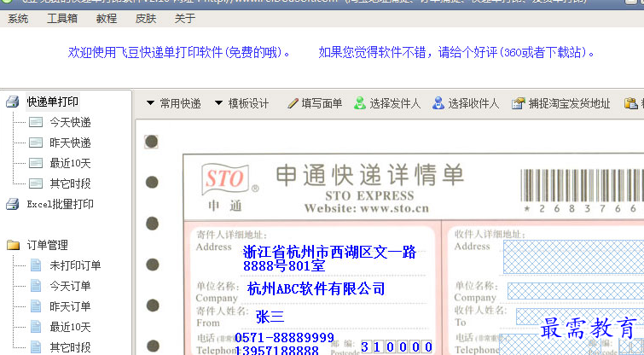Image resolution: width=644 pixels, height=355 pixels.
Task: Open 今天订单 list
Action: pos(70,286)
